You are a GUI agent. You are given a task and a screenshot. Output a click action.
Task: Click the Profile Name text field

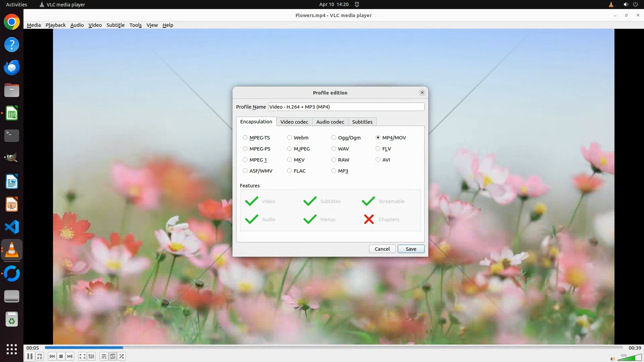pos(346,107)
